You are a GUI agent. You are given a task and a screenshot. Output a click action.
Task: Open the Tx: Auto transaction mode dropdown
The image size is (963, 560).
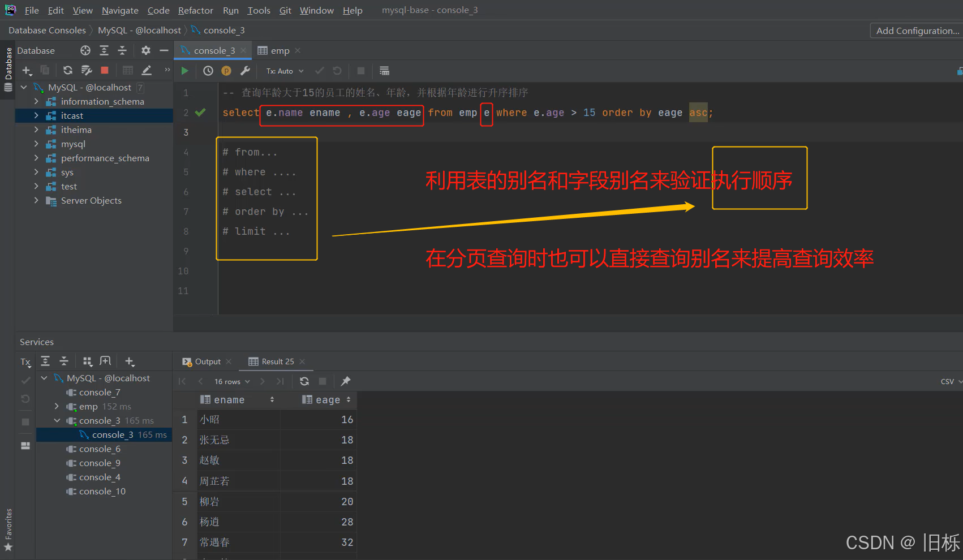(x=285, y=71)
